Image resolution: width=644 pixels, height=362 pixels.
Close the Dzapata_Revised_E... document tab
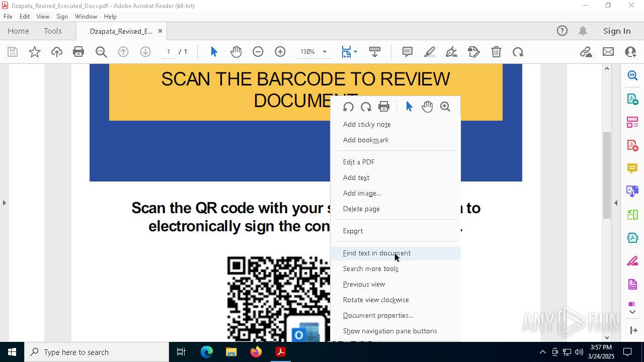[x=160, y=31]
